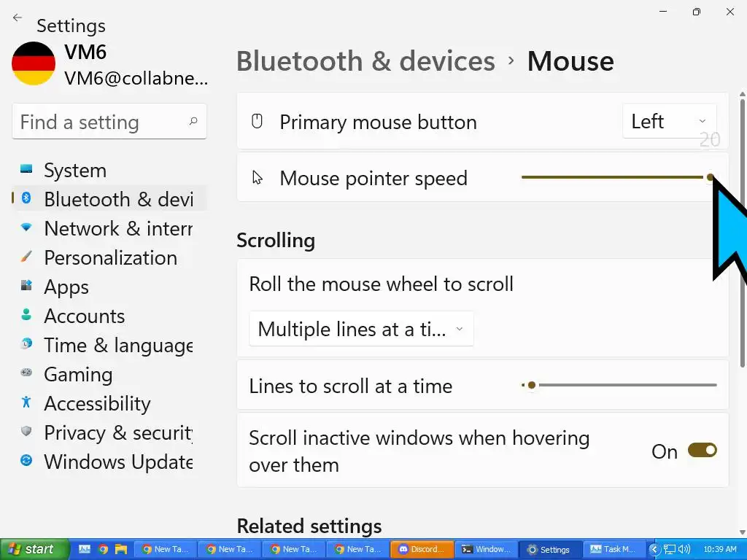Click the Bluetooth & devices breadcrumb
Viewport: 747px width, 560px height.
pos(365,61)
